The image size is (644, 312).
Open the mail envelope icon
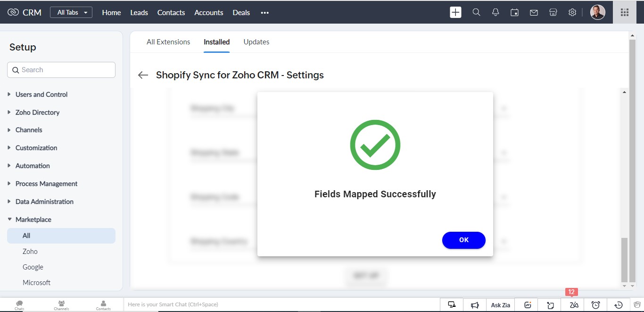(534, 13)
